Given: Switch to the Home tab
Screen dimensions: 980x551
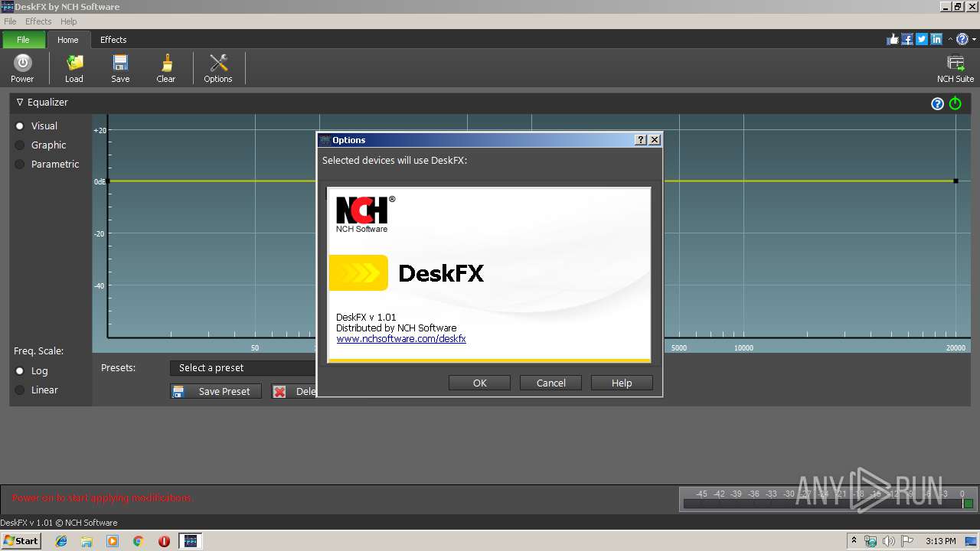Looking at the screenshot, I should coord(68,40).
